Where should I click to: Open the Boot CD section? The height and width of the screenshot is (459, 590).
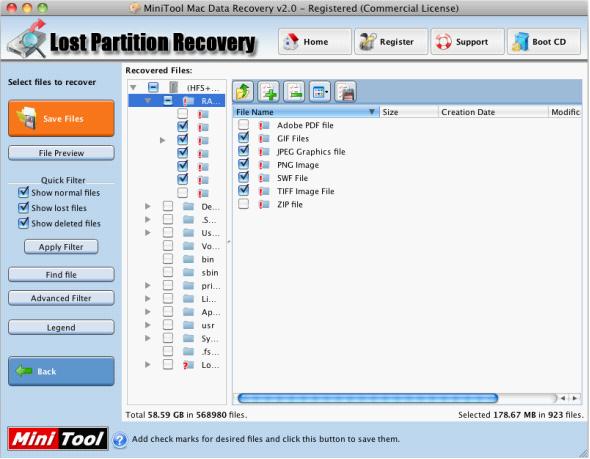tap(544, 42)
